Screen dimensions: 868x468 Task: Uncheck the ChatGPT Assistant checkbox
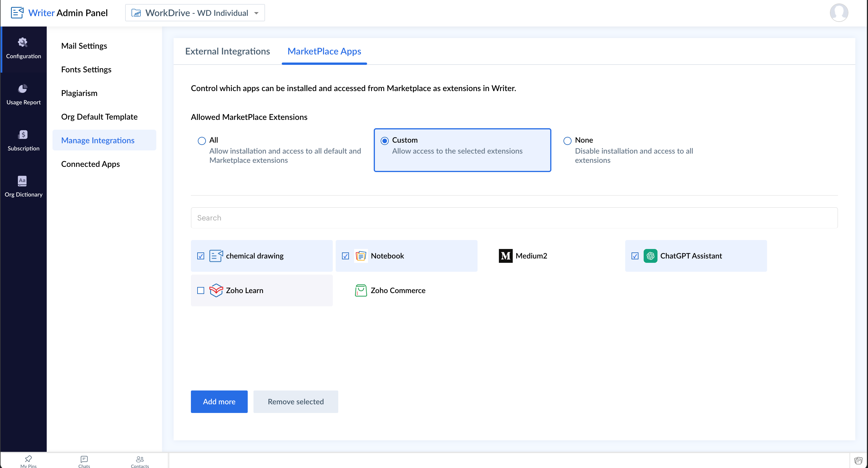(x=635, y=256)
